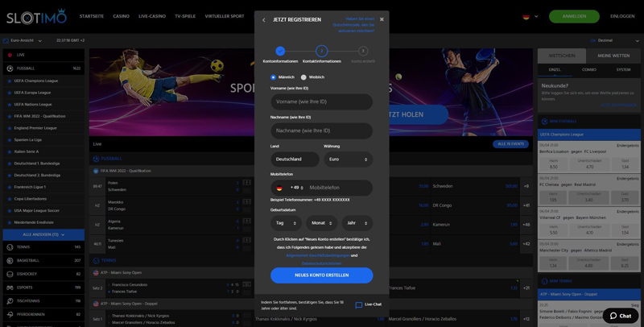The image size is (644, 327).
Task: Select the Fussball sidebar category
Action: click(x=43, y=68)
